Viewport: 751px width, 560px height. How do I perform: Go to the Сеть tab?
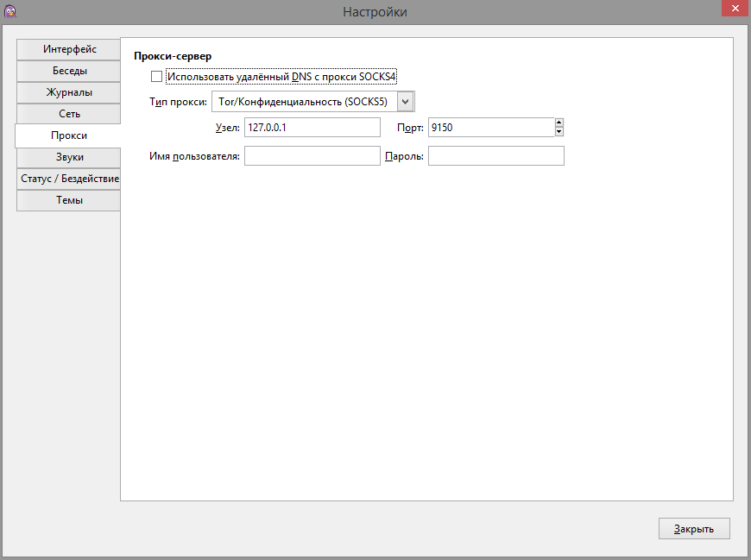click(69, 114)
